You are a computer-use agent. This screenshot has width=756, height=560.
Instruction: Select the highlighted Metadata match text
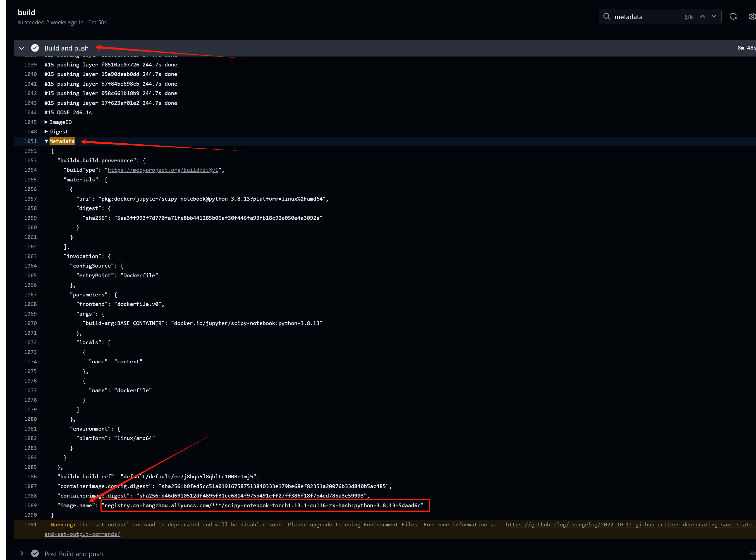point(62,141)
